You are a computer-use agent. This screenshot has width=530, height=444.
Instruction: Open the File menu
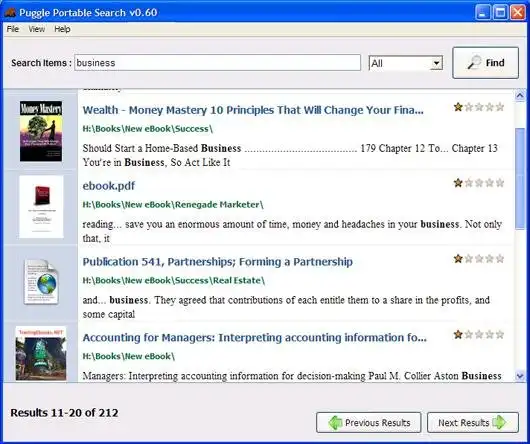(13, 29)
